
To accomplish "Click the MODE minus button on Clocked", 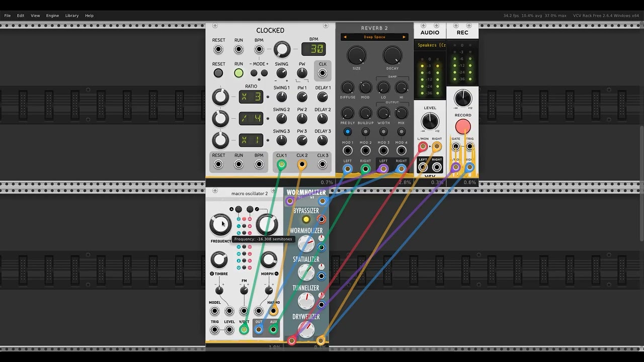I will click(x=254, y=73).
